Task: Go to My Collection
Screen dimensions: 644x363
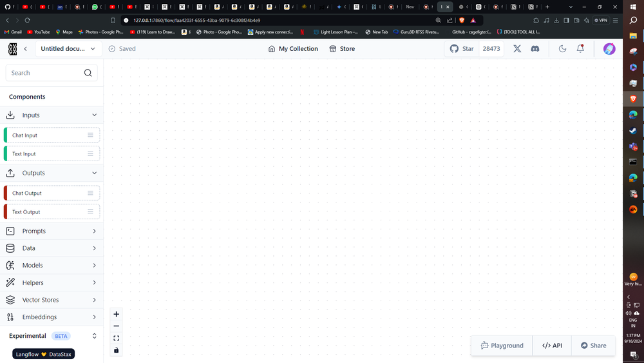Action: point(293,49)
